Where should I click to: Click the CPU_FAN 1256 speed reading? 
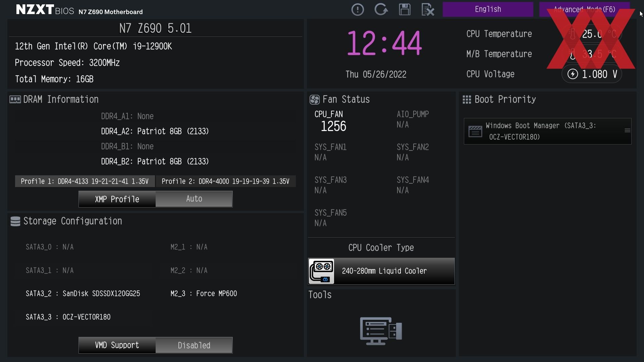(333, 126)
